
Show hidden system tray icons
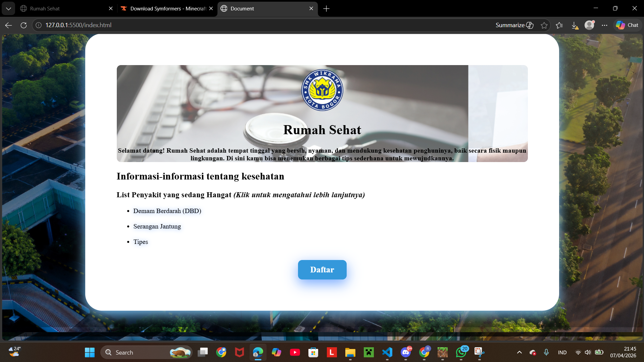click(519, 352)
